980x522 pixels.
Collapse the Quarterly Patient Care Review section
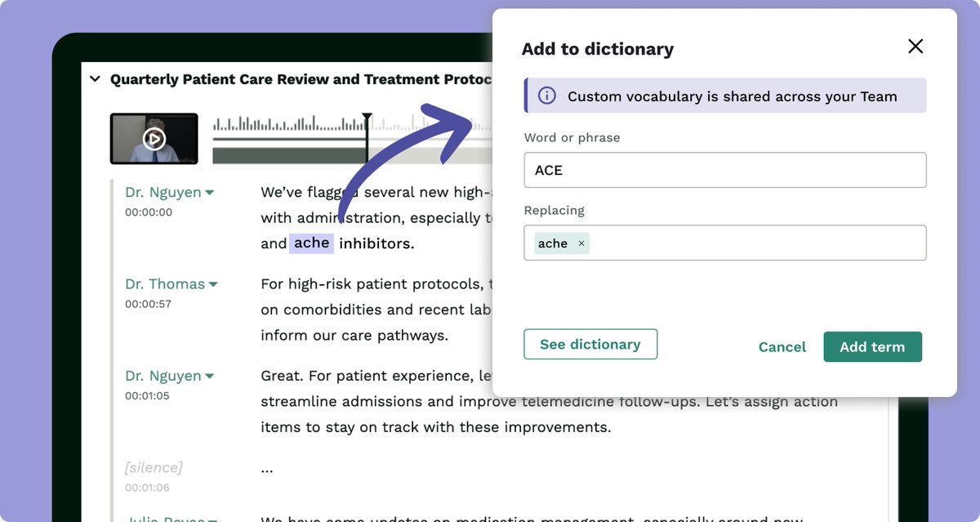(95, 79)
